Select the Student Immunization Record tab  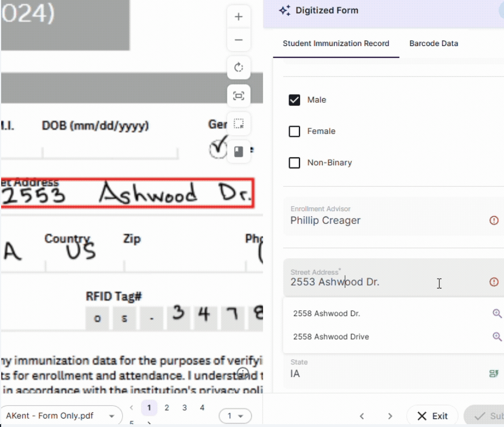[x=336, y=44]
